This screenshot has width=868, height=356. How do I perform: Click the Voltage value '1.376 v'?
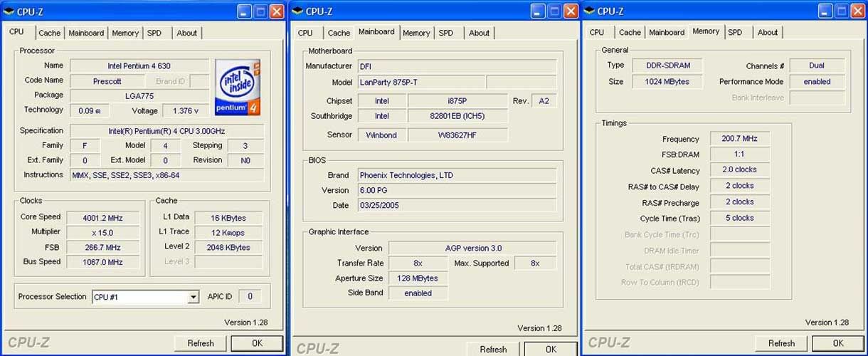186,110
